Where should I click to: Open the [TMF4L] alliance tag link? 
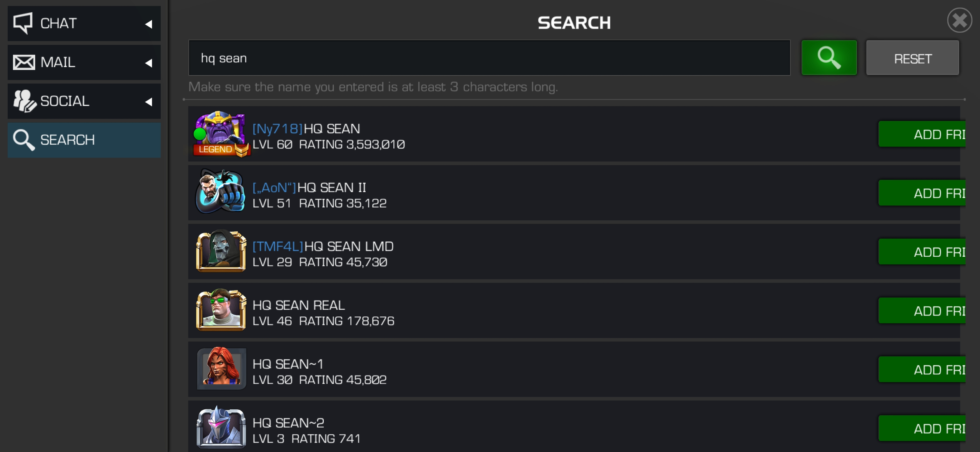278,246
